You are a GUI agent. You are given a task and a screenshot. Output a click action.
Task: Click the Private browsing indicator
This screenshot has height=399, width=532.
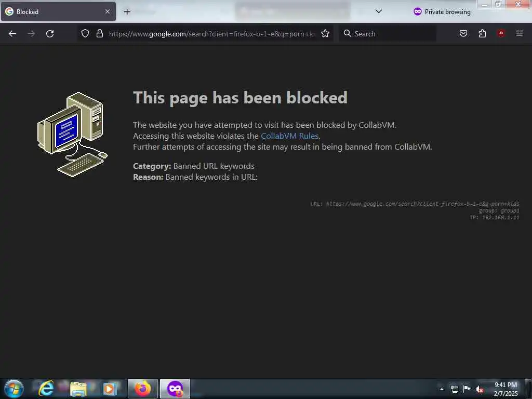tap(442, 12)
